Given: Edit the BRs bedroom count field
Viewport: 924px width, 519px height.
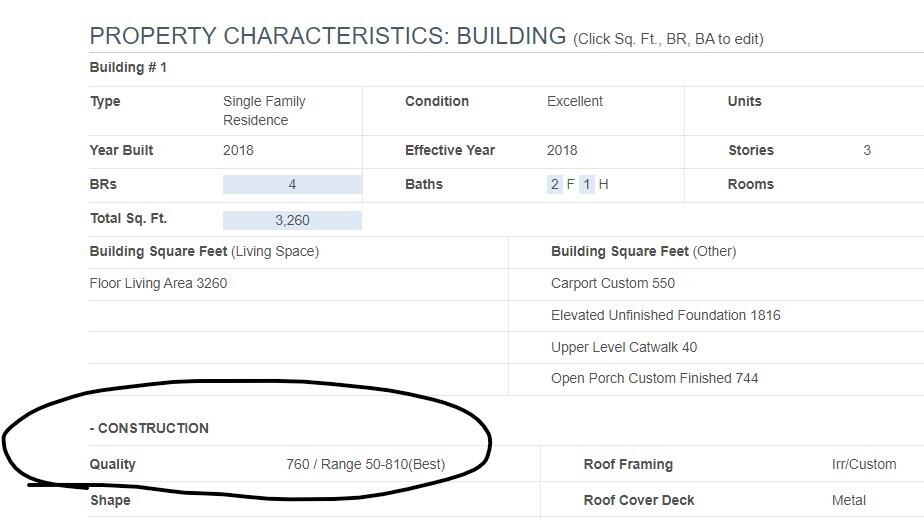Looking at the screenshot, I should (292, 184).
